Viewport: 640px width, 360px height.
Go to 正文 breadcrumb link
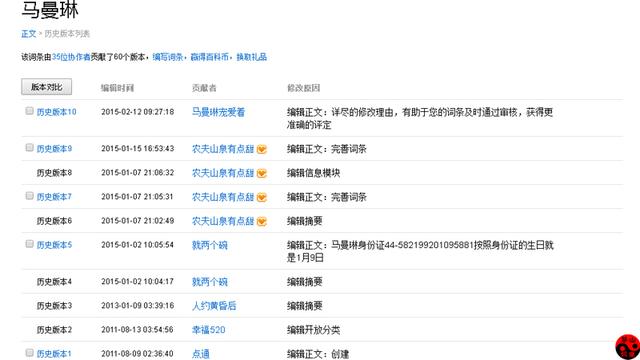point(29,33)
